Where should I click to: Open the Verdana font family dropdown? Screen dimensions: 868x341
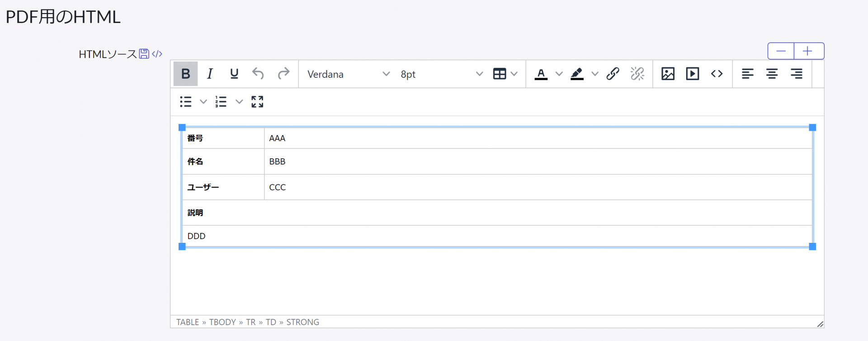[x=348, y=74]
